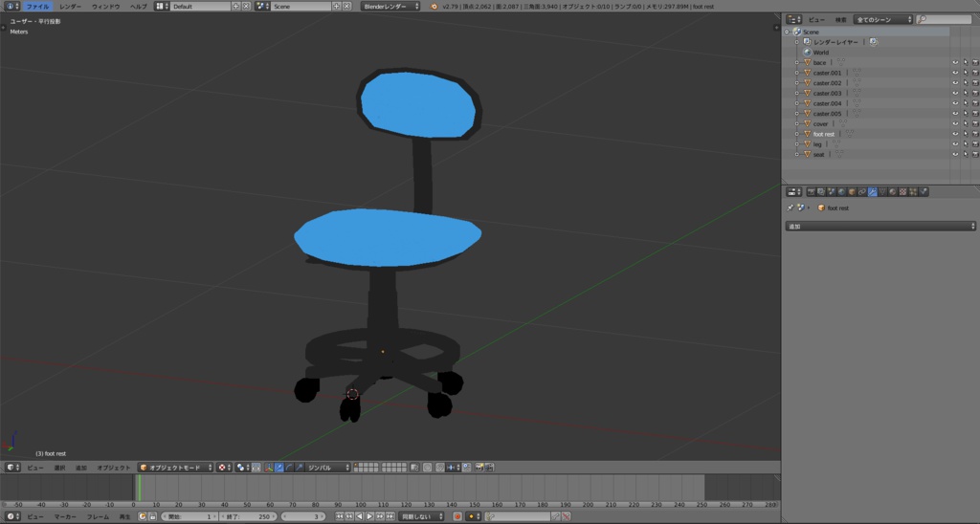
Task: Open the Render properties tab
Action: pyautogui.click(x=812, y=192)
